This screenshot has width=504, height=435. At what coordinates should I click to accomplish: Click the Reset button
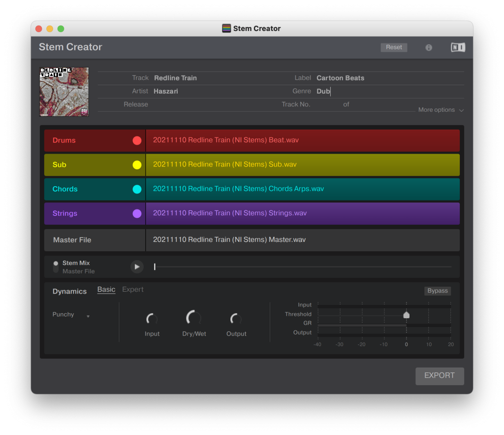click(394, 47)
